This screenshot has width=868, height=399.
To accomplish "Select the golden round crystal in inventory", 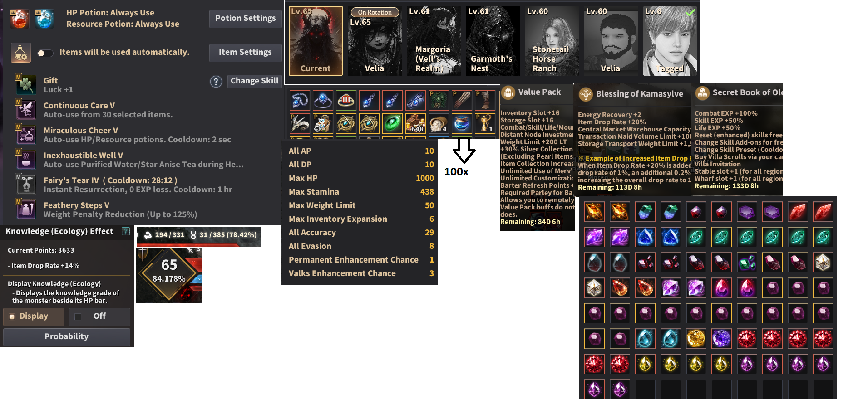I will 696,338.
